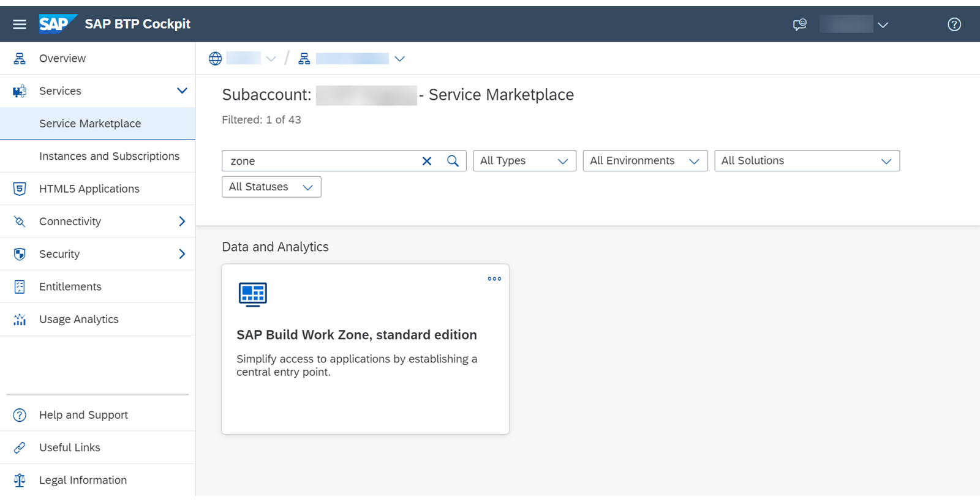
Task: Click the Security shield icon
Action: pos(20,254)
